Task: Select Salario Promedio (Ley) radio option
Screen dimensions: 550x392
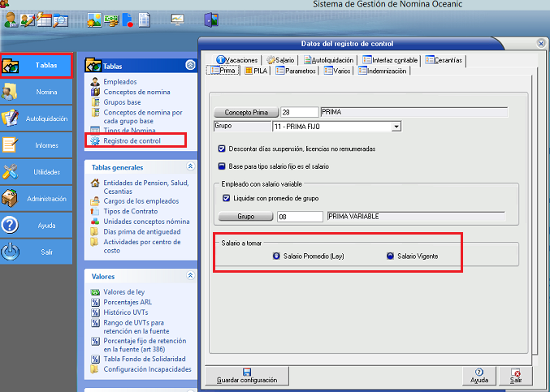Action: (277, 256)
